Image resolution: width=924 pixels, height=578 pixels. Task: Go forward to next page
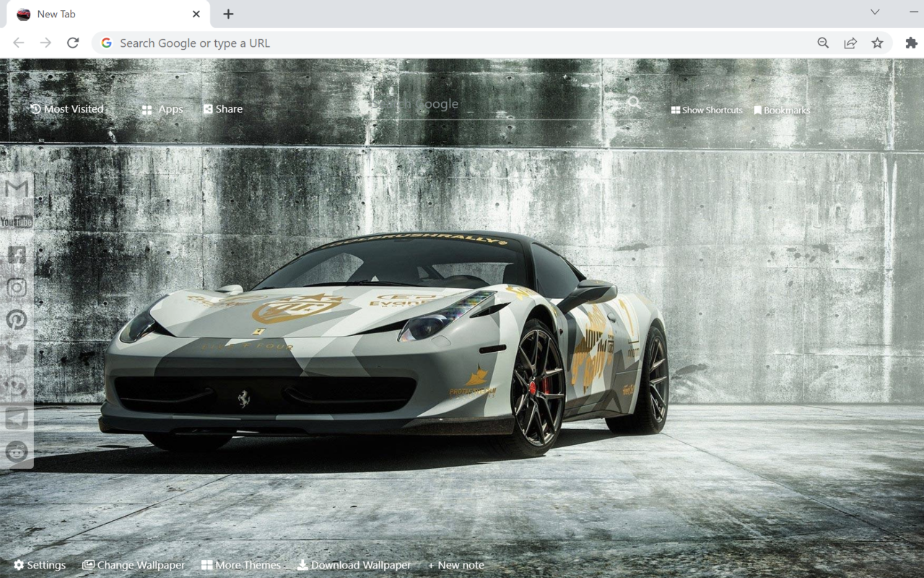(x=45, y=43)
